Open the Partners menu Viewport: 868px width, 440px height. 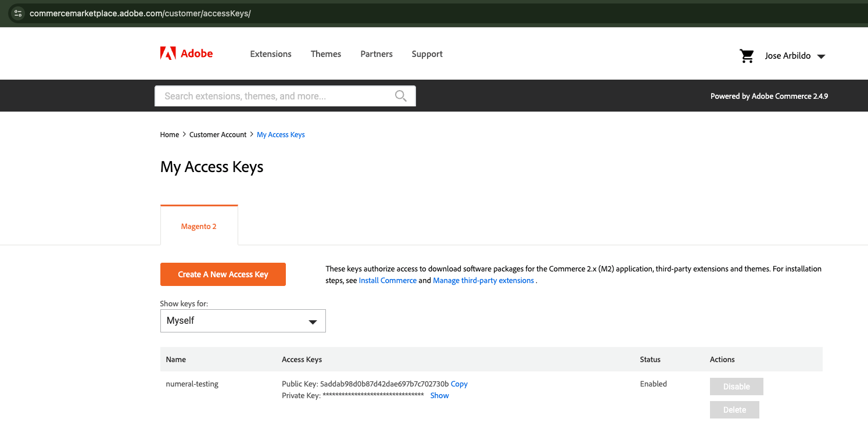[376, 54]
